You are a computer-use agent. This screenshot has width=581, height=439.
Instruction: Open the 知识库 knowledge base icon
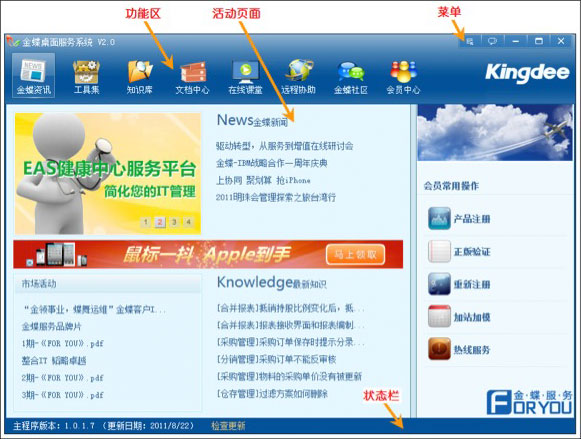point(140,76)
